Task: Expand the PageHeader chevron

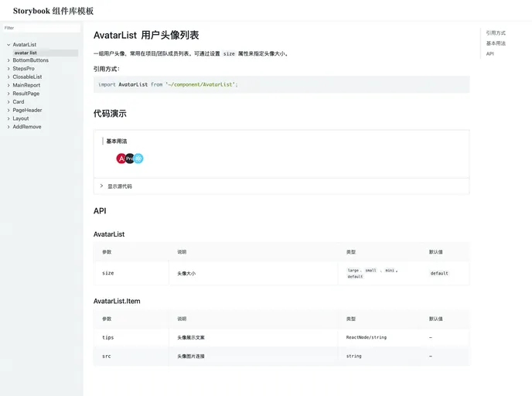Action: coord(9,111)
